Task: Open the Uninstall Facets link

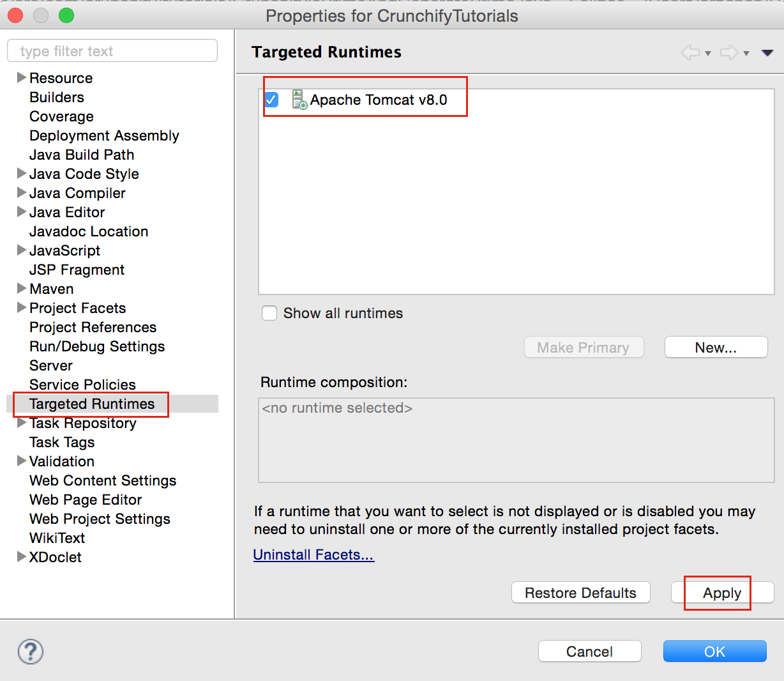Action: [313, 555]
